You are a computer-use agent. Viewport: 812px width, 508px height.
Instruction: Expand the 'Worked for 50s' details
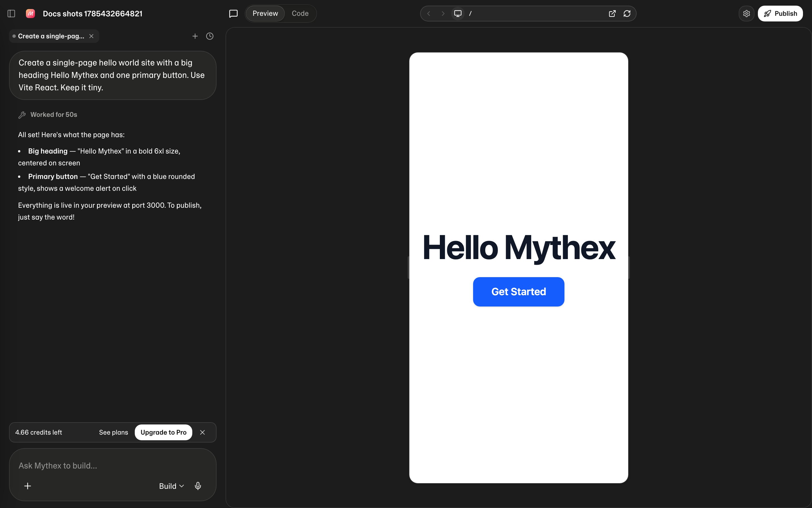(48, 115)
